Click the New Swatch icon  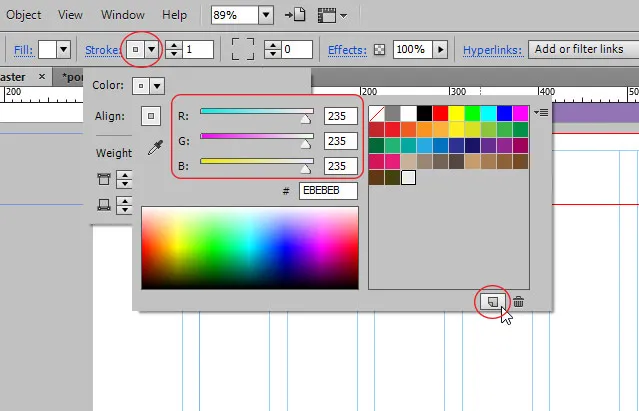coord(490,300)
